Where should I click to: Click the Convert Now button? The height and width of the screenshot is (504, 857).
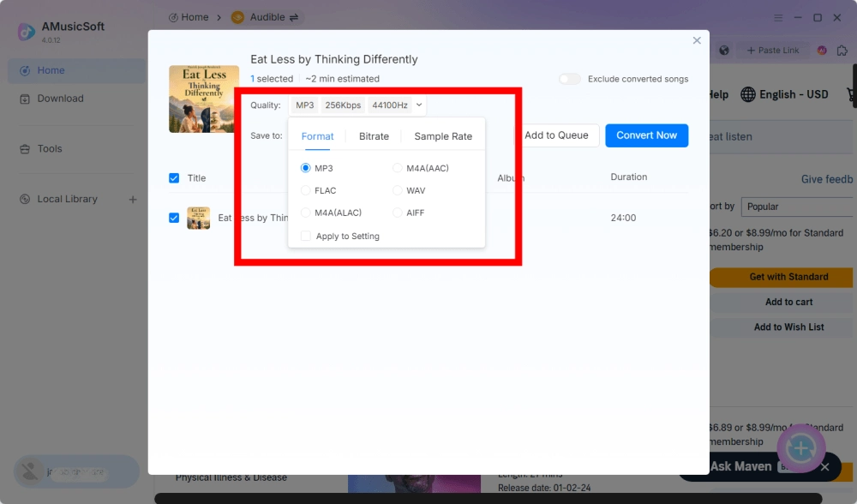(646, 135)
